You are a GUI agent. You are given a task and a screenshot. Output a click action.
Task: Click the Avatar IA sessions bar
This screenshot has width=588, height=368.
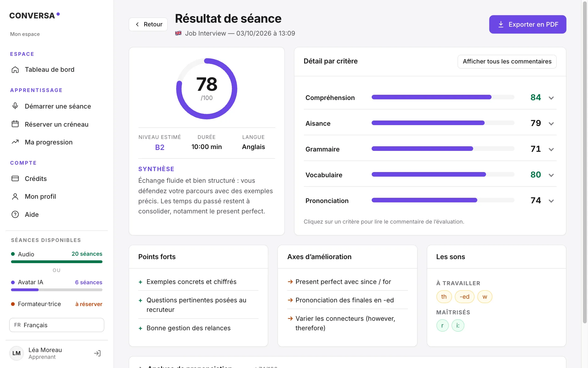pos(57,290)
